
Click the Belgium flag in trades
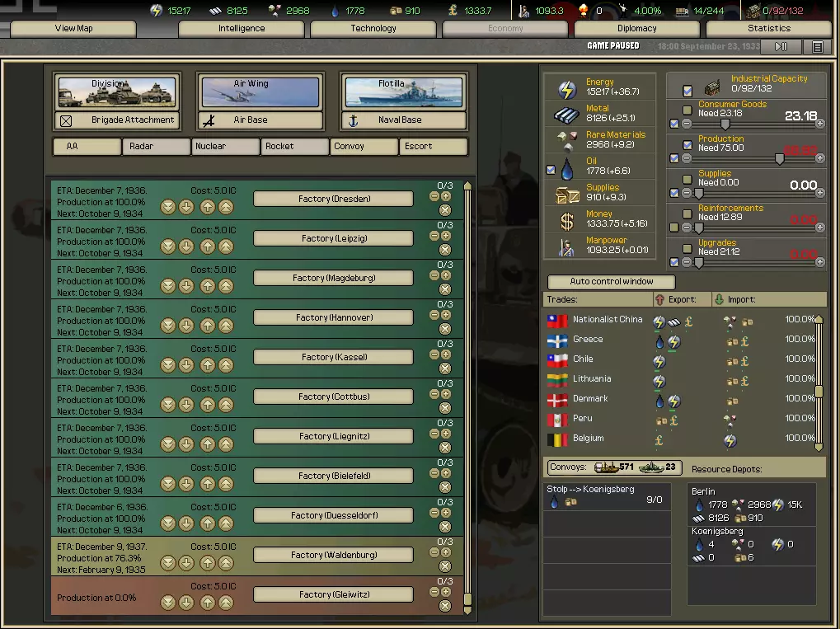click(557, 440)
